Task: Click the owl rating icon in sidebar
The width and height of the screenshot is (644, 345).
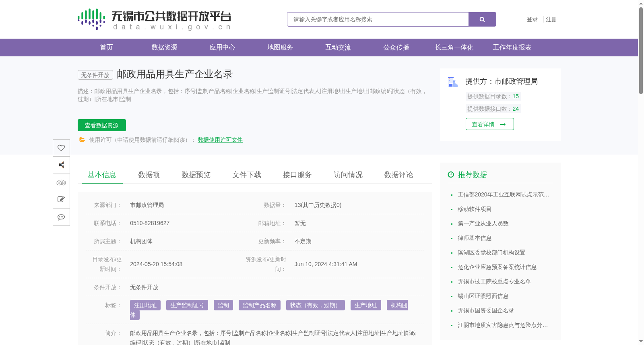Action: pyautogui.click(x=61, y=182)
